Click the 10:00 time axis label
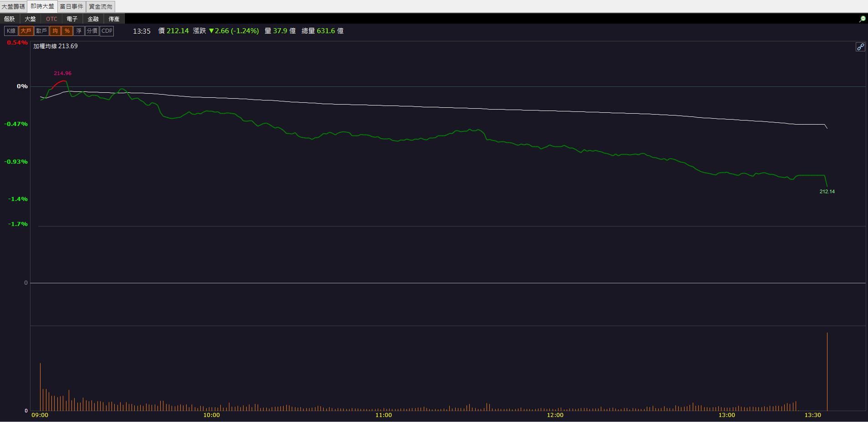Viewport: 868px width, 422px height. 211,415
